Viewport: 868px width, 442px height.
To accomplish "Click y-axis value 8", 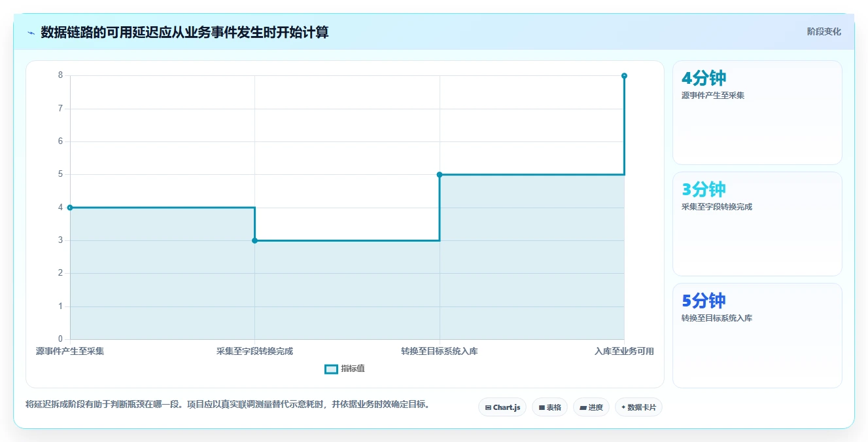I will click(x=60, y=75).
